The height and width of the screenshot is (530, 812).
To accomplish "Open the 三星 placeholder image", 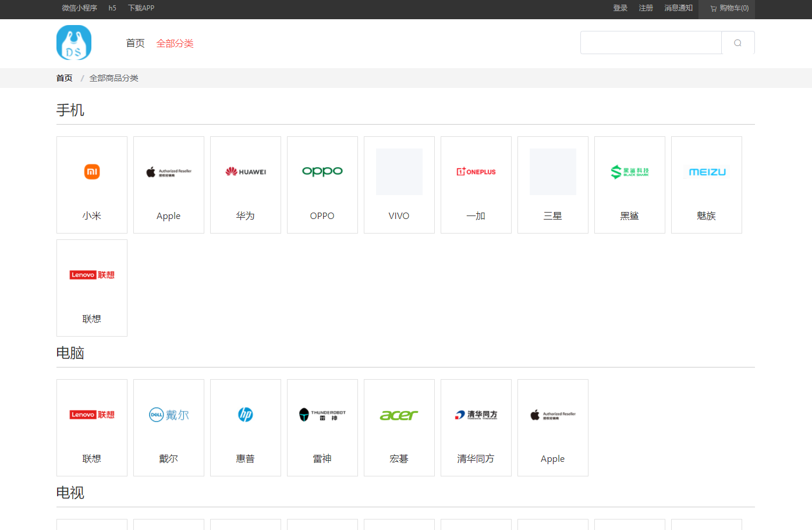I will point(553,172).
